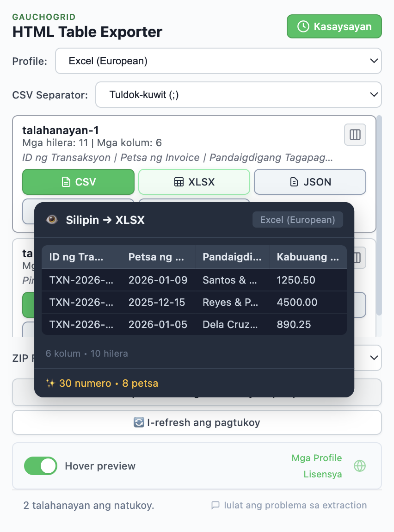The image size is (394, 532).
Task: Open the Kasaysayan history panel
Action: pos(334,26)
